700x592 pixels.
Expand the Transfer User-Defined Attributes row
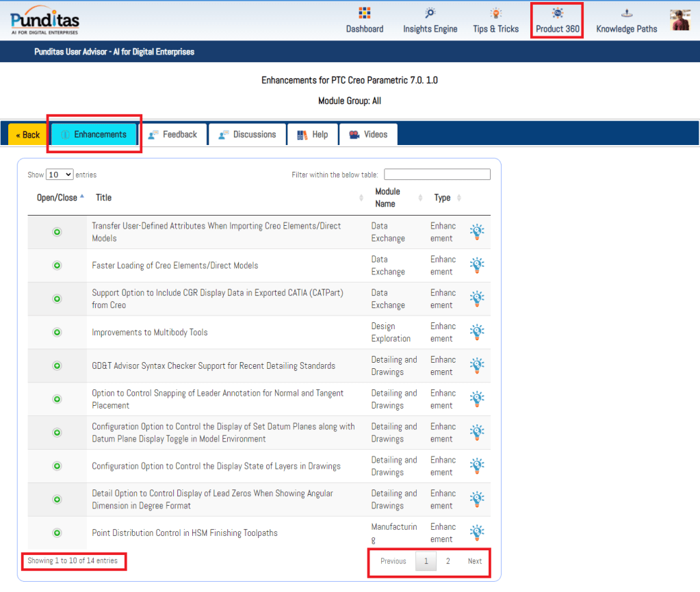click(57, 232)
